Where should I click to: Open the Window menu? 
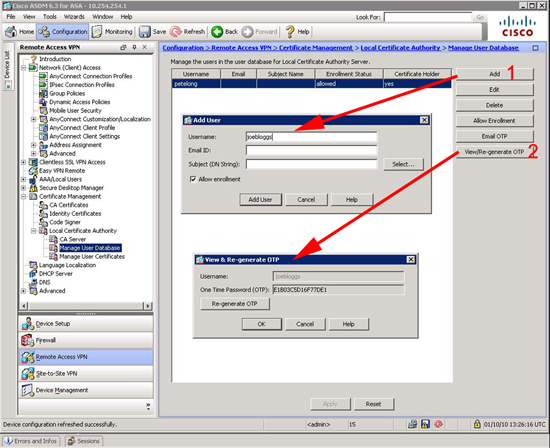click(102, 16)
